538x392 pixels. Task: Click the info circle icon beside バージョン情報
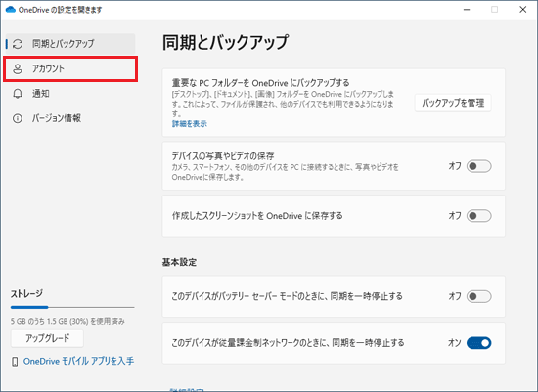pos(18,118)
